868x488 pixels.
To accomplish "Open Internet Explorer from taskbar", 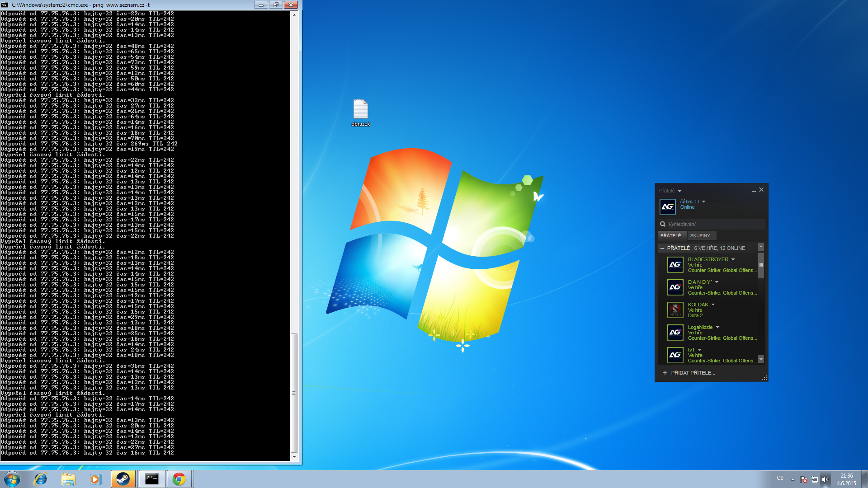I will click(x=41, y=479).
